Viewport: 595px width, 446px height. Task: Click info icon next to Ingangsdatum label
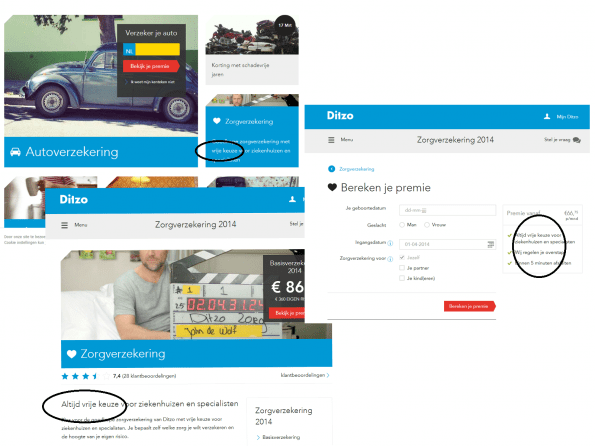(x=390, y=243)
